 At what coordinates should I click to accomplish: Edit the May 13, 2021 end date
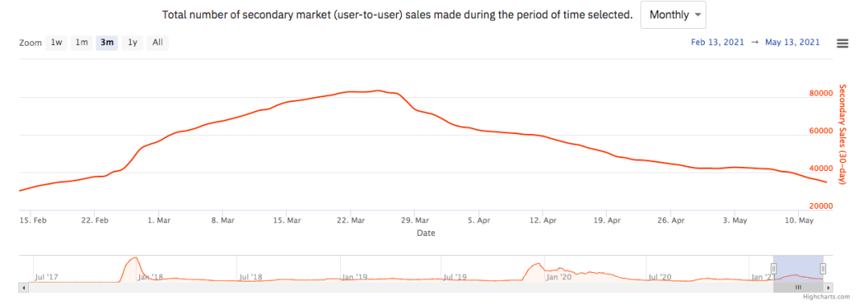792,43
